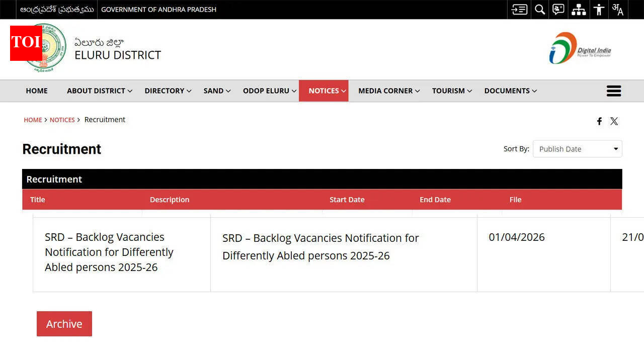Screen dimensions: 644x362
Task: Click the language selection icon
Action: tap(618, 10)
